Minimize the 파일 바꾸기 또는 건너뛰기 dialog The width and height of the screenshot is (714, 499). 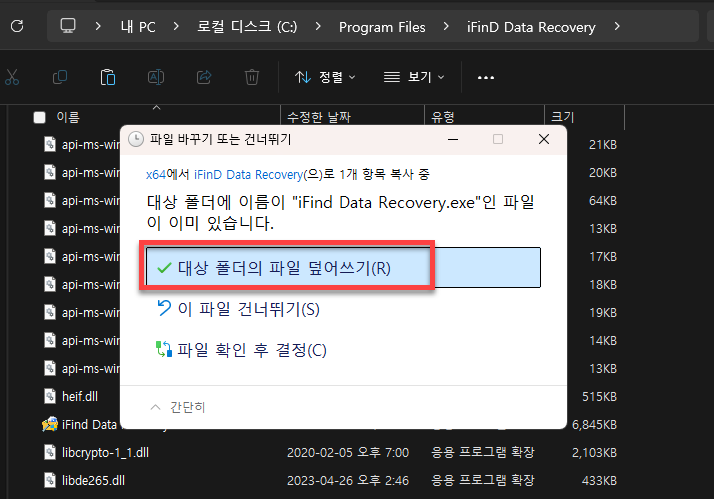(x=453, y=139)
